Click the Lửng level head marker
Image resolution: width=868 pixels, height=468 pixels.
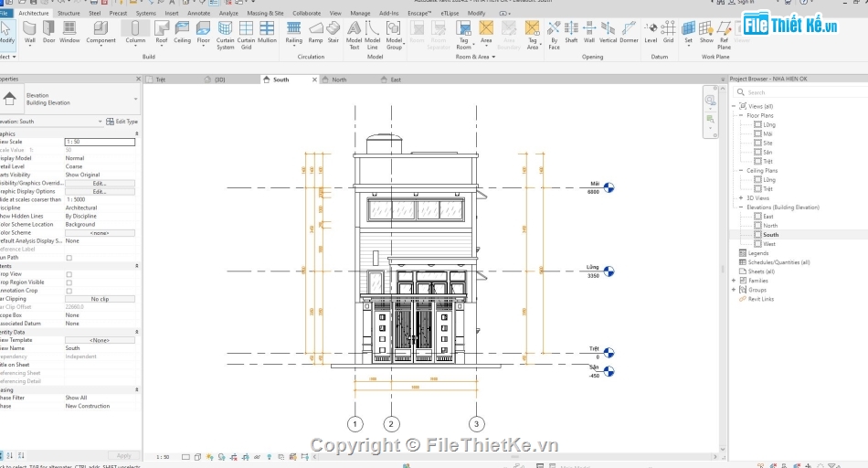609,271
